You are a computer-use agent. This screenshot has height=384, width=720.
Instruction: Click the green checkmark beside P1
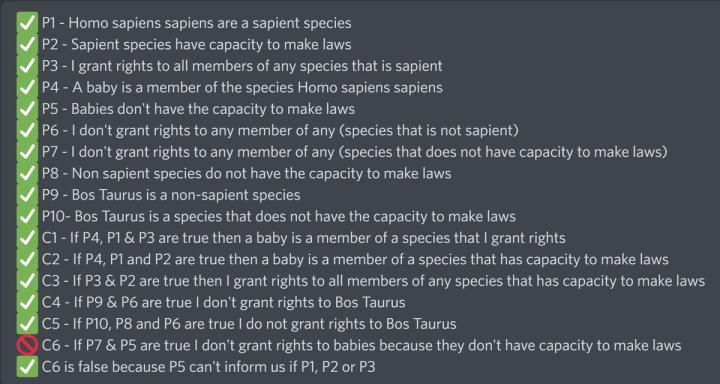27,23
